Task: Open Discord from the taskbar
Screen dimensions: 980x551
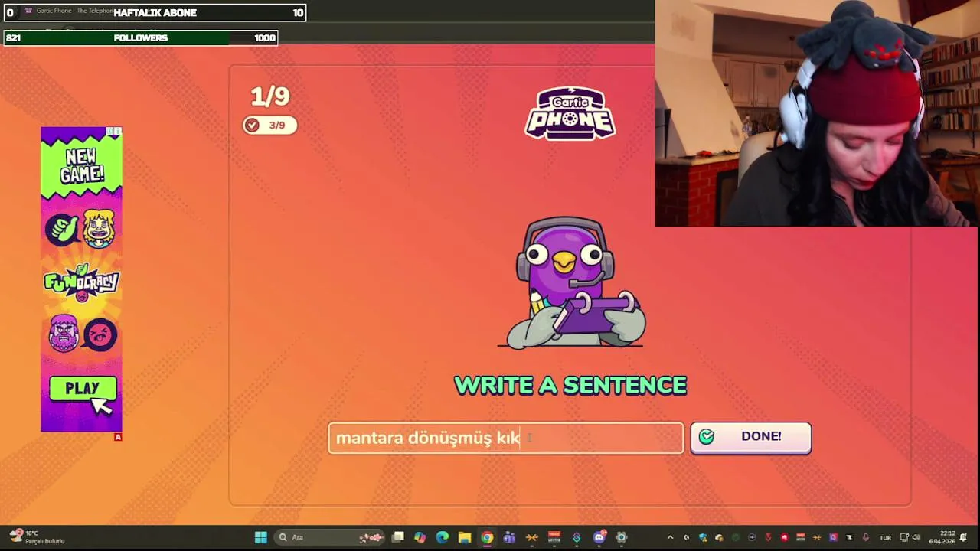Action: pos(599,537)
